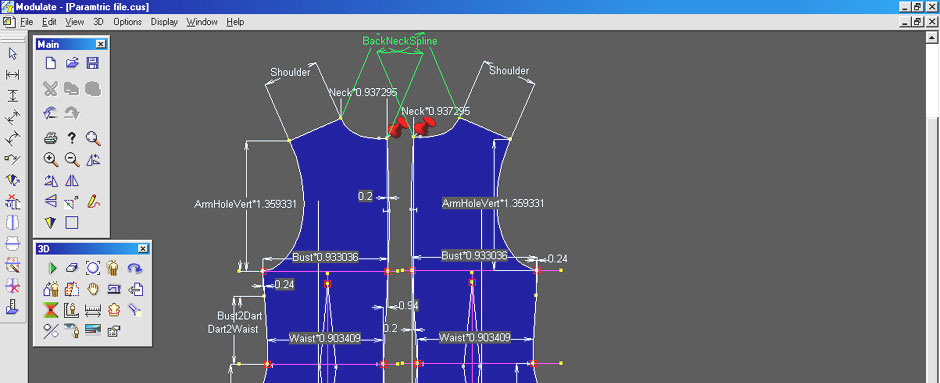This screenshot has width=940, height=383.
Task: Click the Print icon in Main panel
Action: tap(51, 138)
